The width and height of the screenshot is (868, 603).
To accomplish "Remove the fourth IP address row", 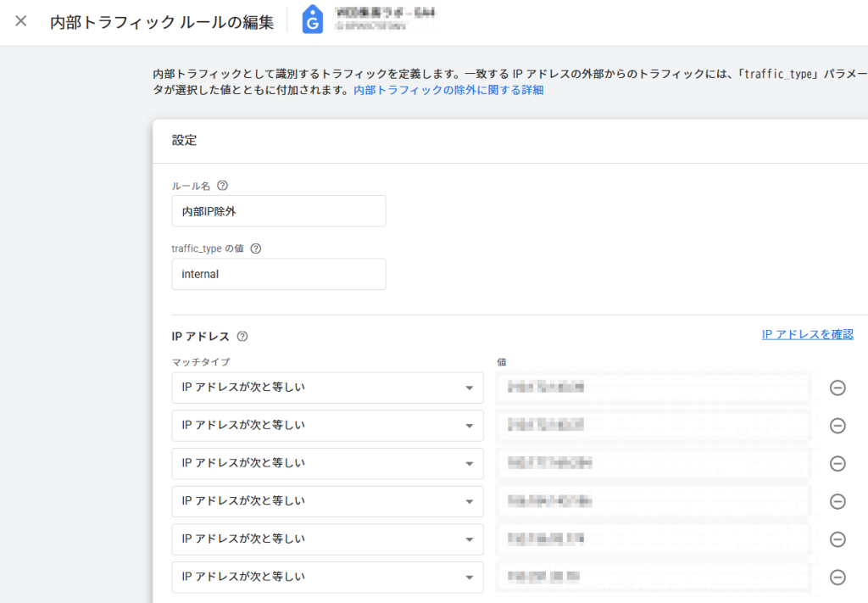I will 837,501.
